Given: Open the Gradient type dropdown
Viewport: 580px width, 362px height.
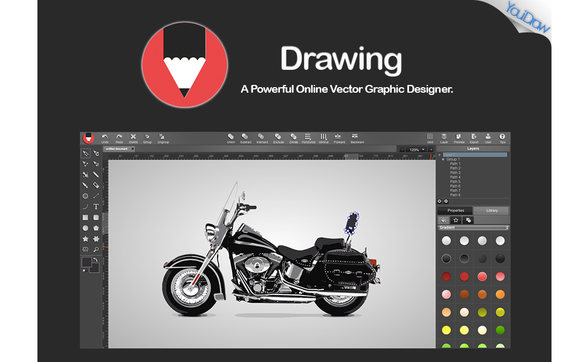Looking at the screenshot, I should [x=473, y=228].
